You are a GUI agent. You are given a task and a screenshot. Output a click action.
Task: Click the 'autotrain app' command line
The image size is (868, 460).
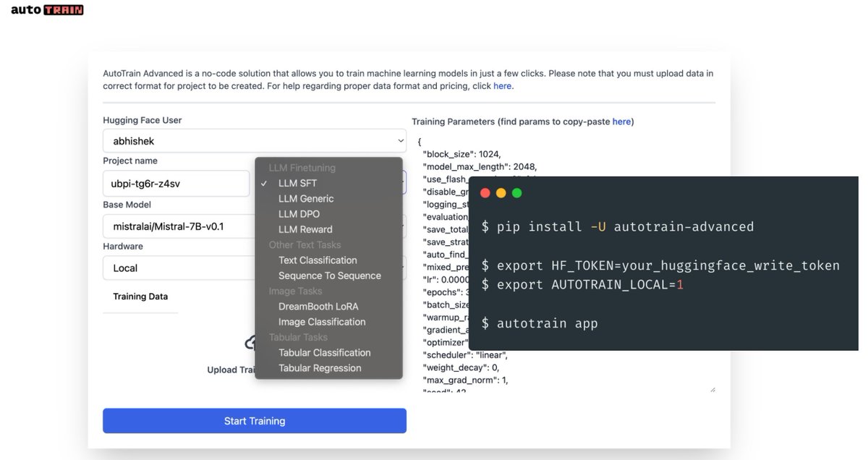[x=540, y=323]
